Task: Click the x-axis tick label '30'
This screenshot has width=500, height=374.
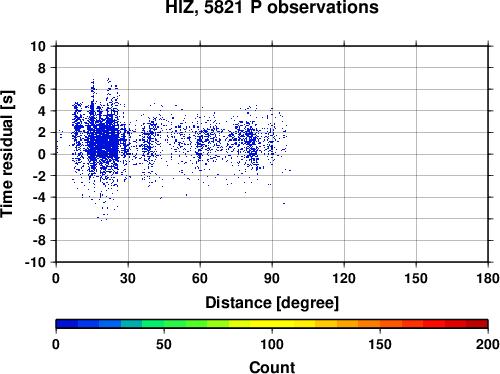Action: [128, 278]
